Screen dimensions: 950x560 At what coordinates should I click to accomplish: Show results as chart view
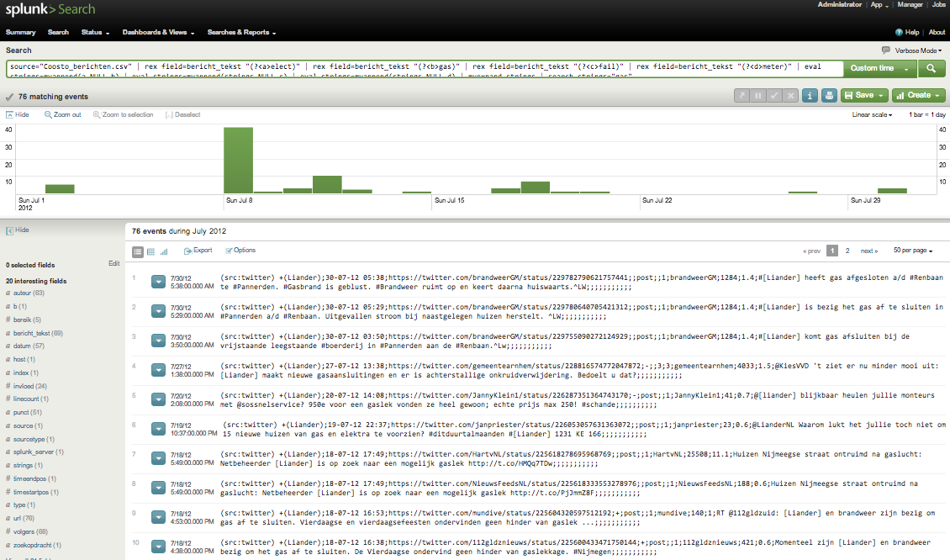(164, 251)
